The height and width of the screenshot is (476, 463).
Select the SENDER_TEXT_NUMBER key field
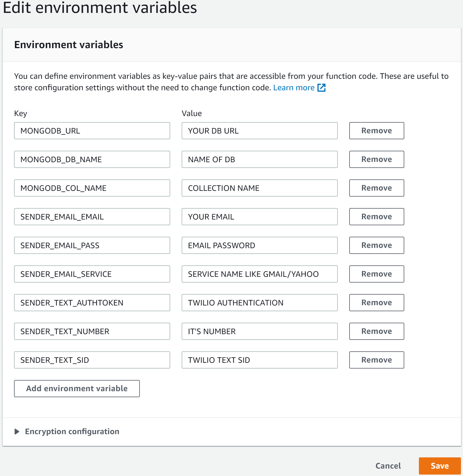click(92, 331)
